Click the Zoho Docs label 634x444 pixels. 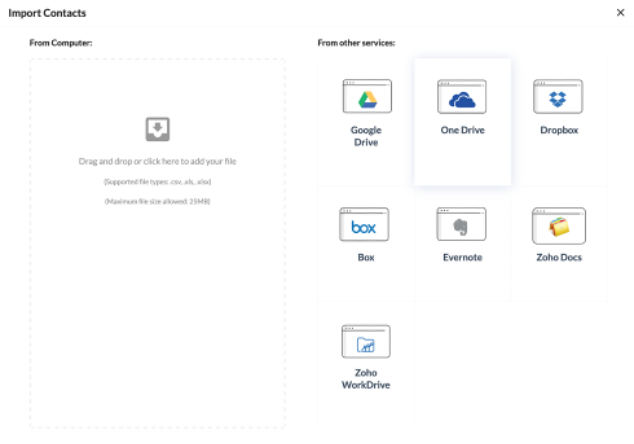pos(559,258)
